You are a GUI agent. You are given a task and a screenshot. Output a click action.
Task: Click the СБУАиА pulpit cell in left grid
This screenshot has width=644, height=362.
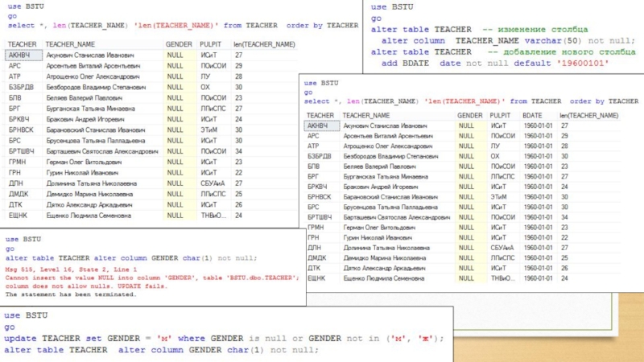(213, 183)
